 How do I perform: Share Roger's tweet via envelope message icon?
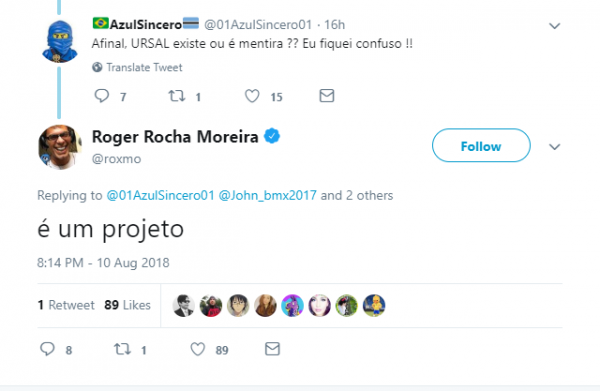[x=272, y=349]
